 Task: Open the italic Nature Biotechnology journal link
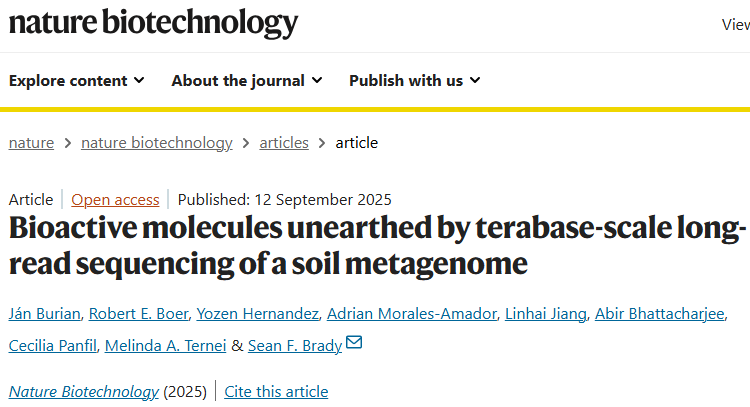tap(83, 391)
